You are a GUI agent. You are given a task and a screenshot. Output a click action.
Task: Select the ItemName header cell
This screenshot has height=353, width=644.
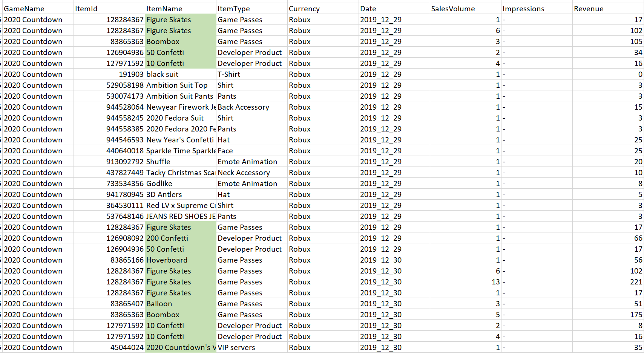[x=180, y=9]
